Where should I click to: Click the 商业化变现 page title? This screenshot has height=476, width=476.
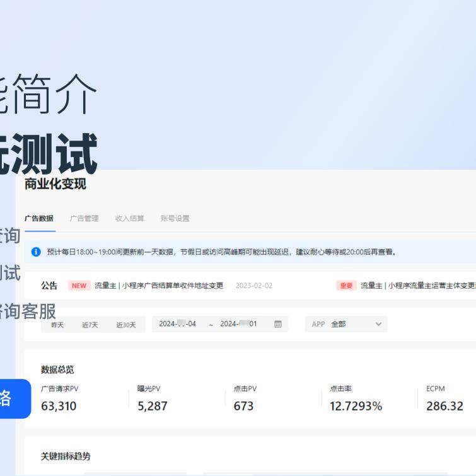click(x=55, y=184)
